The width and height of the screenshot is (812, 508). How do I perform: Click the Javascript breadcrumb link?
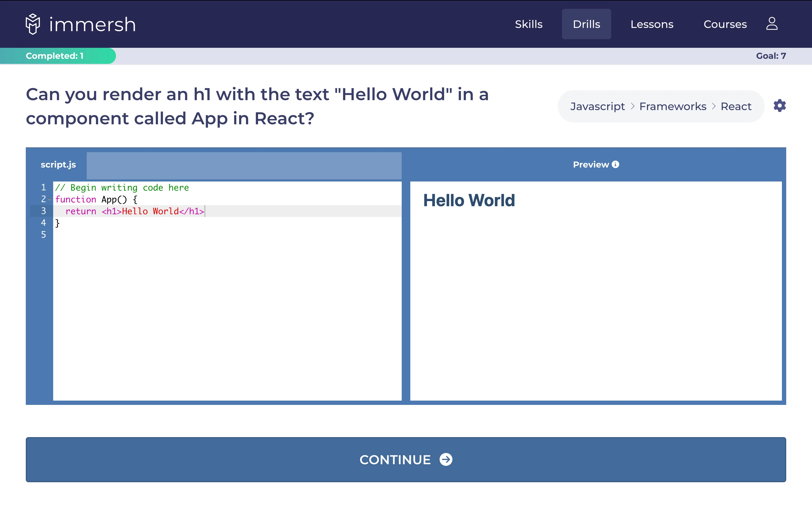point(597,107)
